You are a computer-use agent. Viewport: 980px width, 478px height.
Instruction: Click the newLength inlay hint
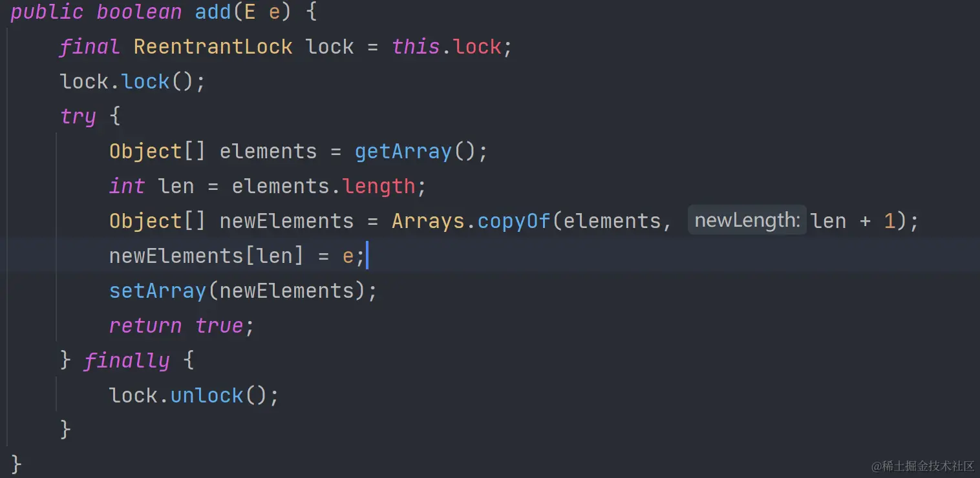click(747, 221)
